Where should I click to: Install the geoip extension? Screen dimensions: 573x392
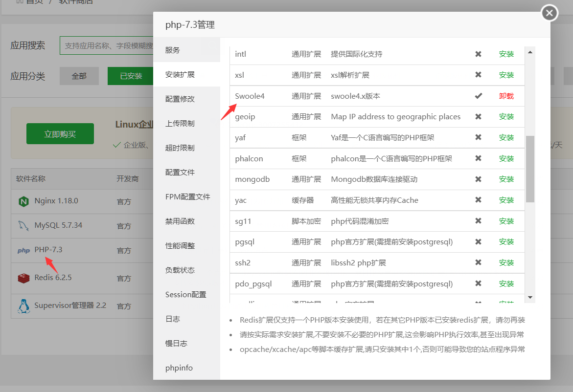pos(506,116)
